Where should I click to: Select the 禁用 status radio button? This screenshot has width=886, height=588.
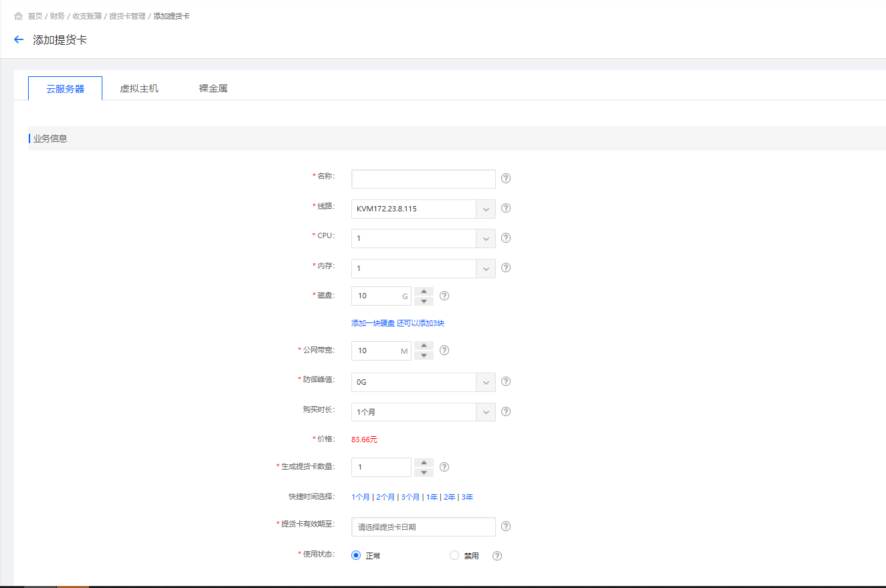coord(454,555)
